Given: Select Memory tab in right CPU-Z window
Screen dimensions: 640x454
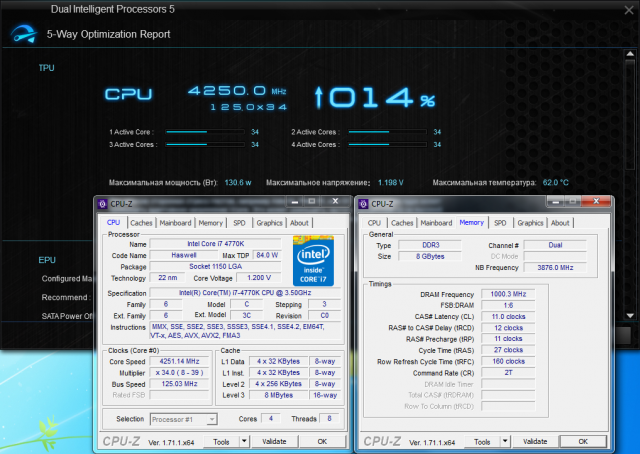Looking at the screenshot, I should pyautogui.click(x=471, y=223).
